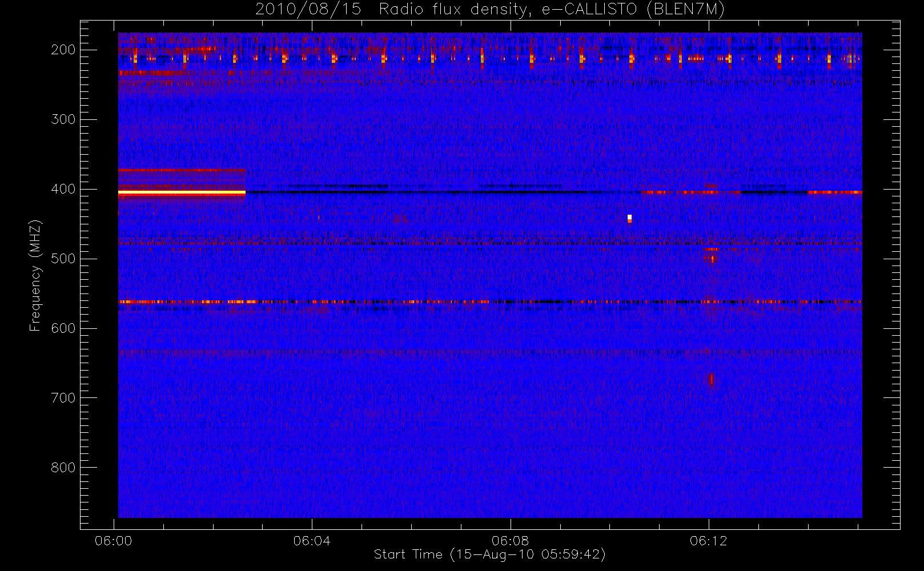Select the 'Frequency (MHZ)' y-axis label
Screen dimensions: 924x571
pos(35,275)
